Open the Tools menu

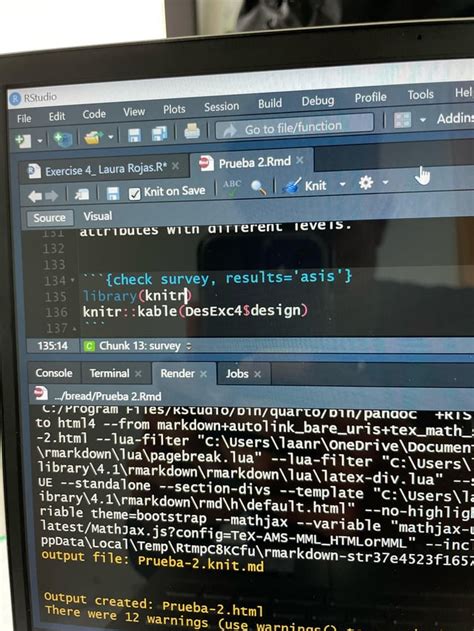coord(420,95)
